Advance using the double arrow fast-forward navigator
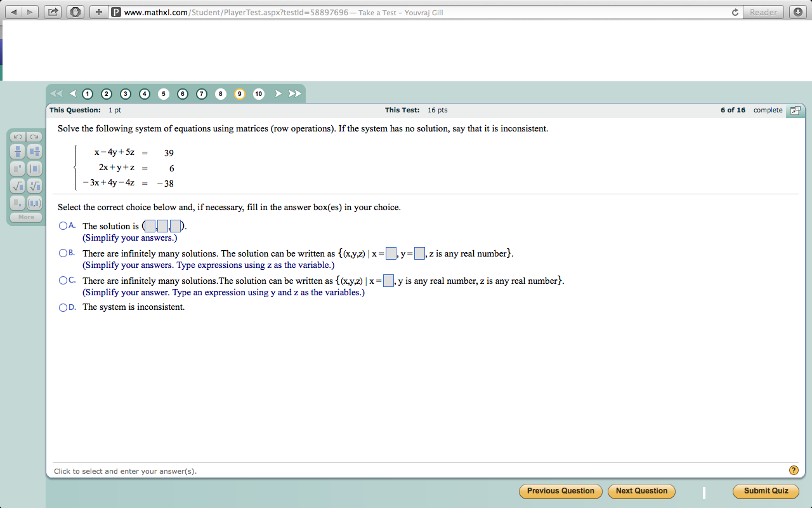Image resolution: width=812 pixels, height=508 pixels. click(294, 93)
